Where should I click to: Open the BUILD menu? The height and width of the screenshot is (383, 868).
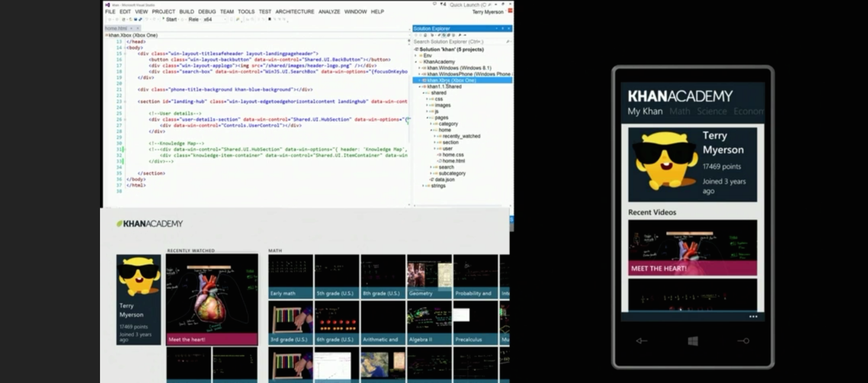point(186,12)
